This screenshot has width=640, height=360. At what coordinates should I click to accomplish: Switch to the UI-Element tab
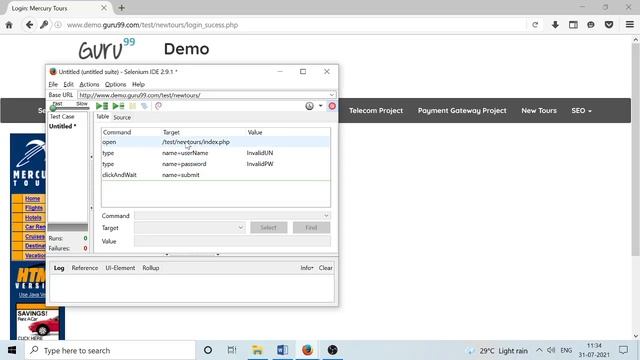pyautogui.click(x=120, y=268)
